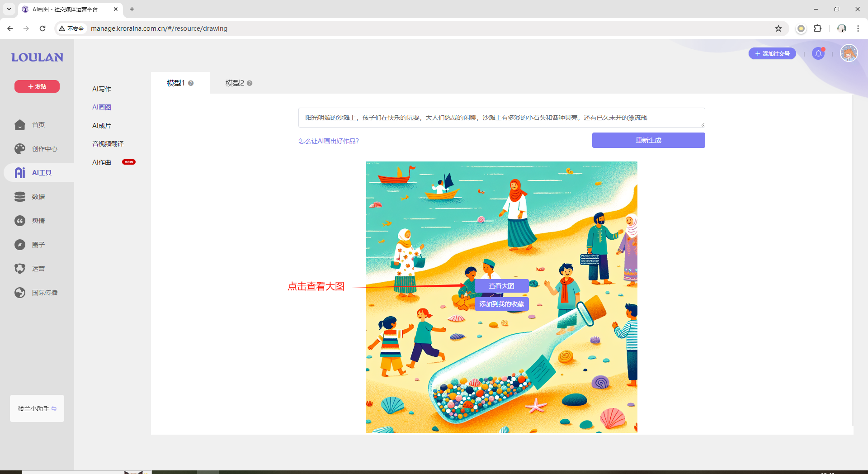Open the 首页 home icon in sidebar

point(20,125)
